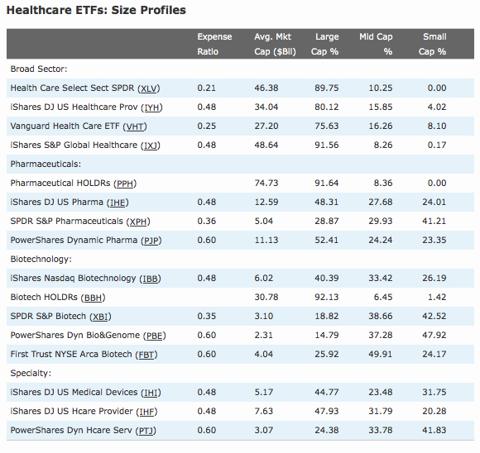Click the BBH ticker link
The width and height of the screenshot is (480, 453).
93,297
